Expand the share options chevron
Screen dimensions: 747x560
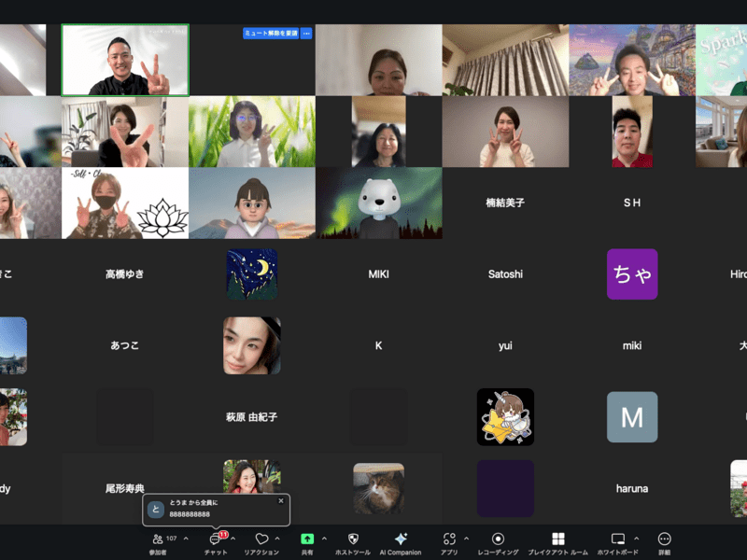point(324,539)
